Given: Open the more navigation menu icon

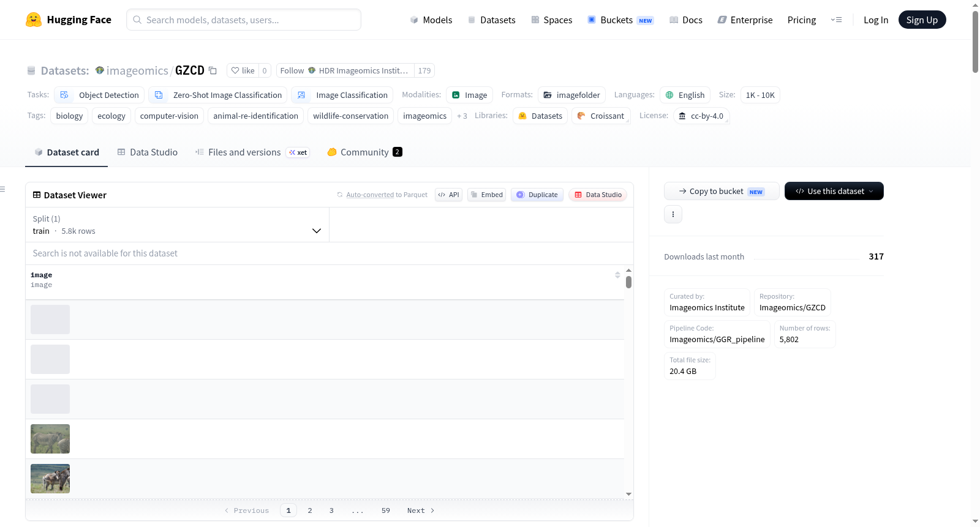Looking at the screenshot, I should click(x=836, y=20).
